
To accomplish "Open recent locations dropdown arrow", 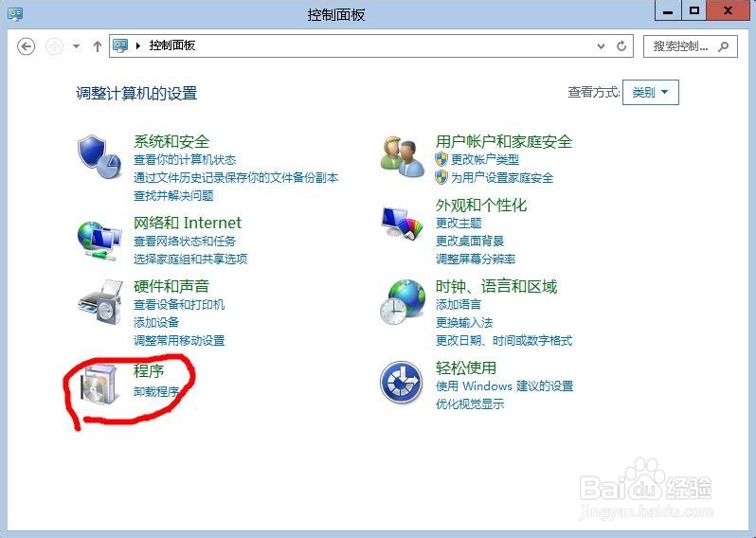I will tap(76, 46).
